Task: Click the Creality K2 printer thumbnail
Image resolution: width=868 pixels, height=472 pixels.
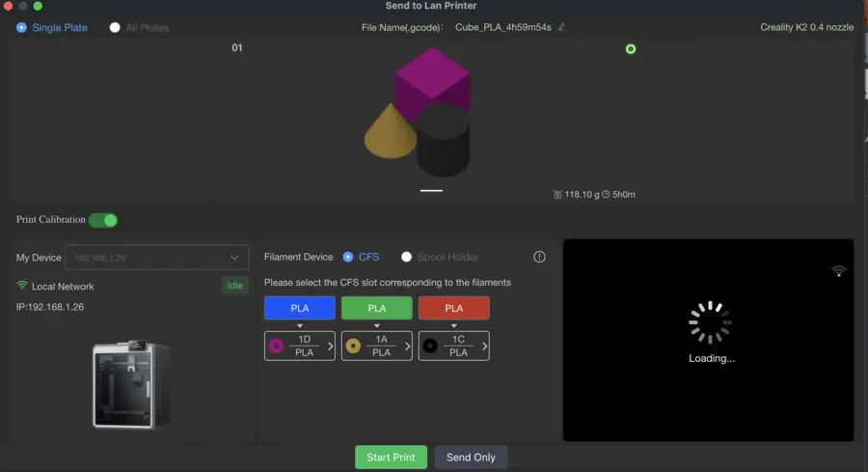Action: (x=132, y=384)
